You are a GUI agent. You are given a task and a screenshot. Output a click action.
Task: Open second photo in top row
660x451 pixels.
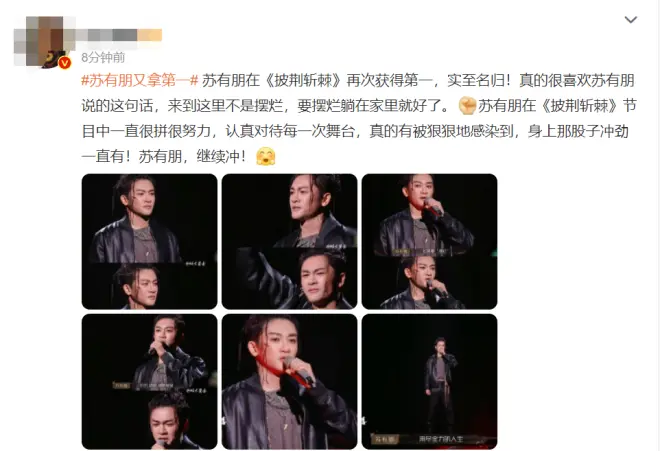(x=290, y=241)
